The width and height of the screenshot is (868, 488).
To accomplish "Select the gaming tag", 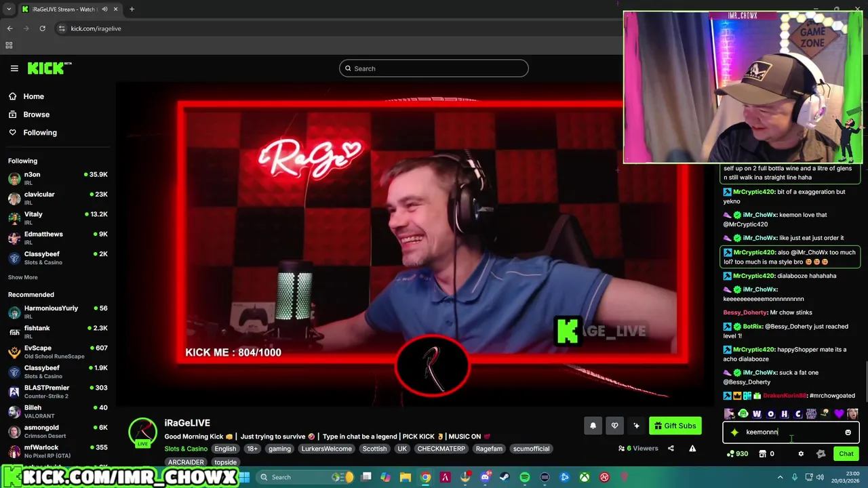I will [x=279, y=449].
